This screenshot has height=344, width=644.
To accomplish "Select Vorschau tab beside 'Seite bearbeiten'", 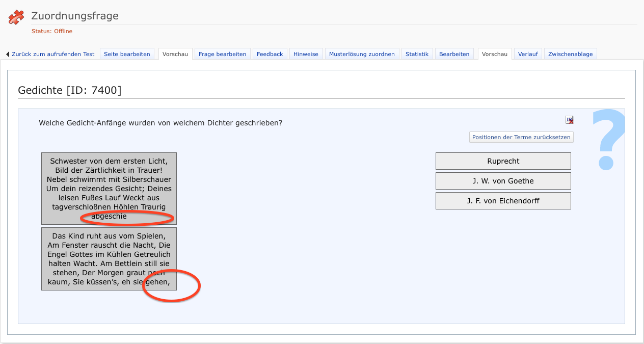I will pyautogui.click(x=175, y=54).
